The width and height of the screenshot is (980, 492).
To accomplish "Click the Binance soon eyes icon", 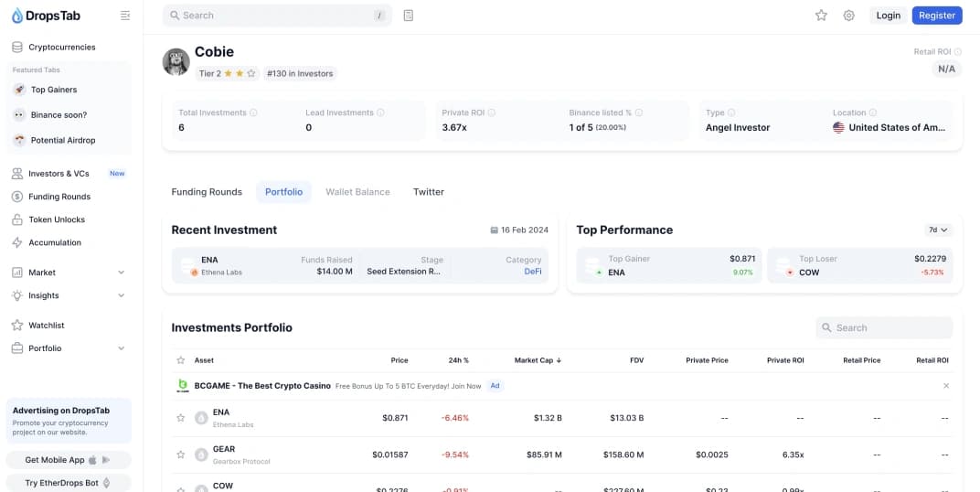I will [x=19, y=115].
